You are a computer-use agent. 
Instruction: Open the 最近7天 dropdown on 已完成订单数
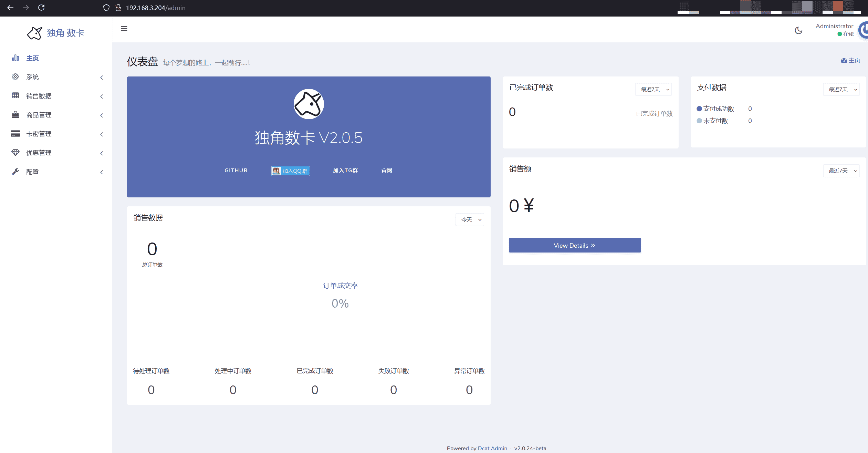click(653, 89)
